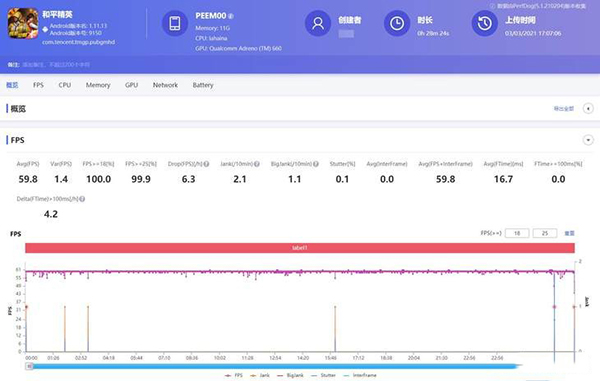Switch to the overview tab

pos(12,85)
